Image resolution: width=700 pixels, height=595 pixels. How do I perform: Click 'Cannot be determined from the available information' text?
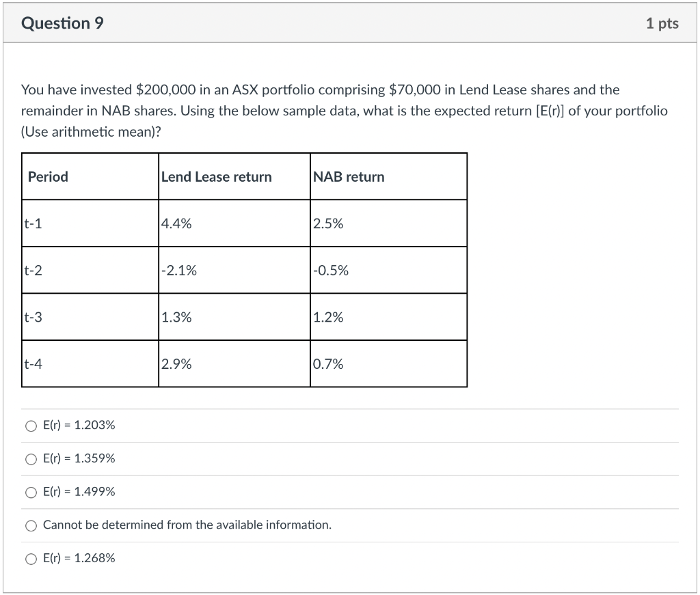pos(187,525)
